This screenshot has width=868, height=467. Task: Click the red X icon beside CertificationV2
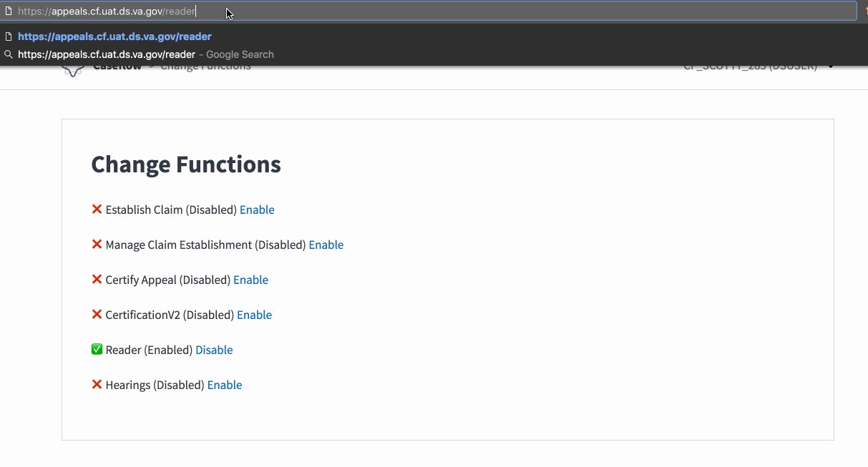[97, 315]
